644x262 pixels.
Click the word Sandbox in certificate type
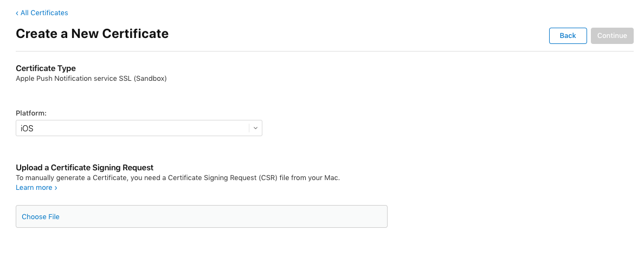[150, 79]
